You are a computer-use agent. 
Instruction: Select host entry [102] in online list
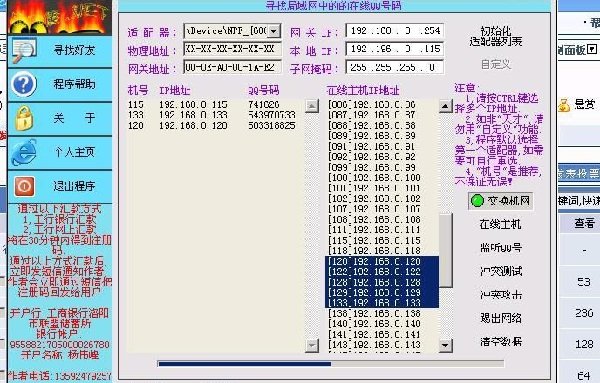382,199
